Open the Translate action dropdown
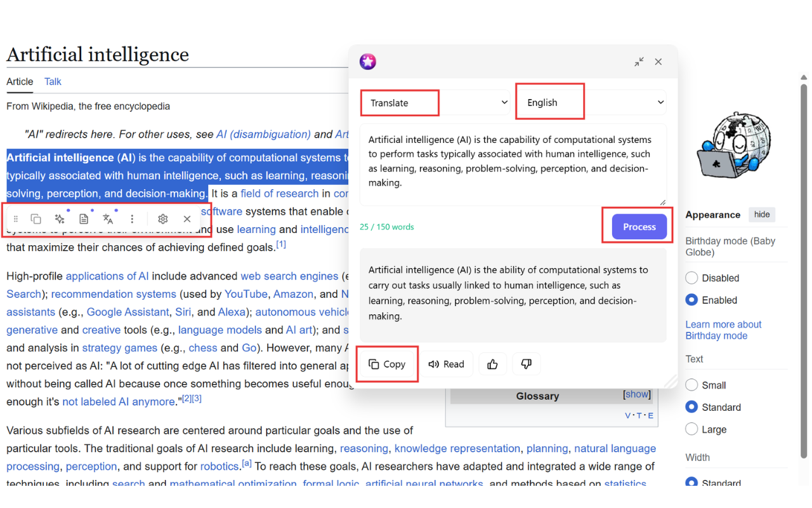Screen dimensions: 812x508 coord(435,102)
